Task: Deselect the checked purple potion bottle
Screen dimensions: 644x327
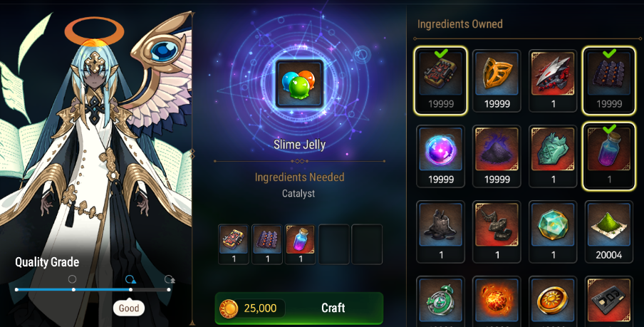Action: click(x=609, y=157)
